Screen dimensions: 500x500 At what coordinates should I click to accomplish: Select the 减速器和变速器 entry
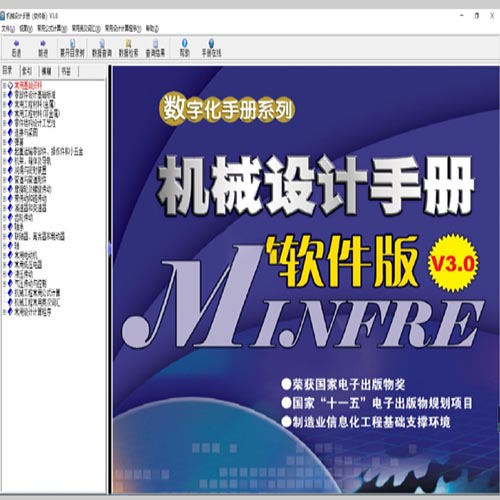30,208
